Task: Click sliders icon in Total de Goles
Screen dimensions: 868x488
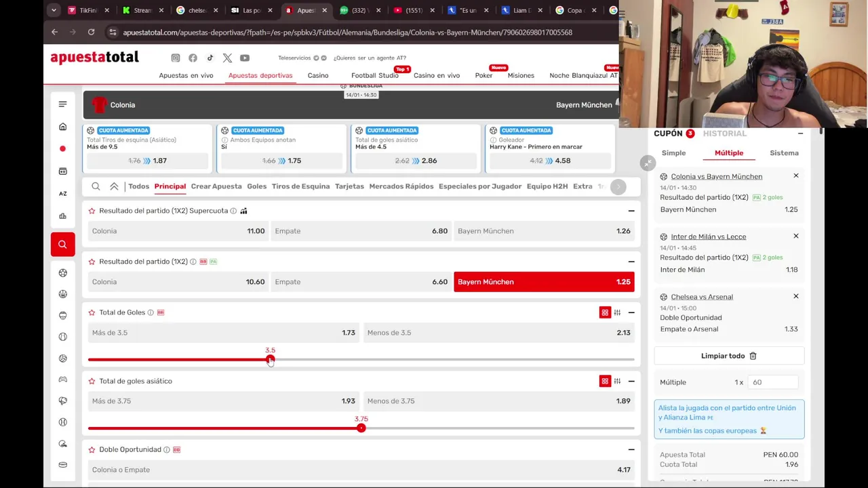Action: pyautogui.click(x=617, y=312)
